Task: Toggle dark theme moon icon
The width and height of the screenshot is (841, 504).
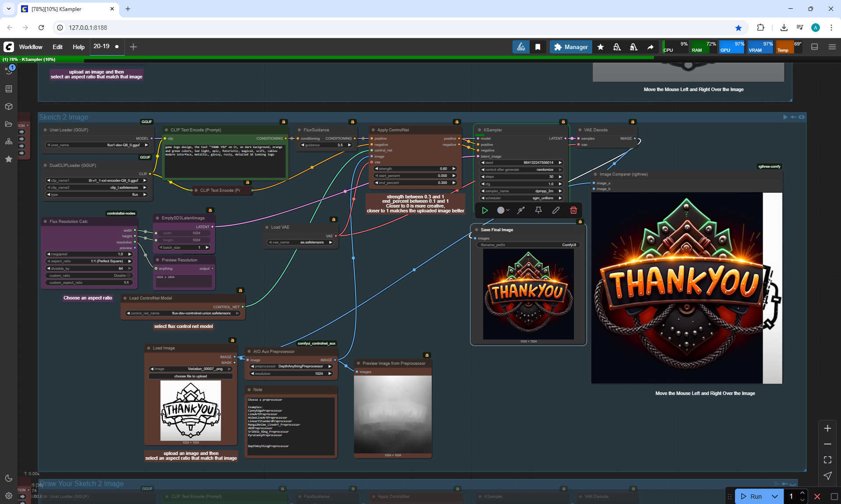Action: 9,478
